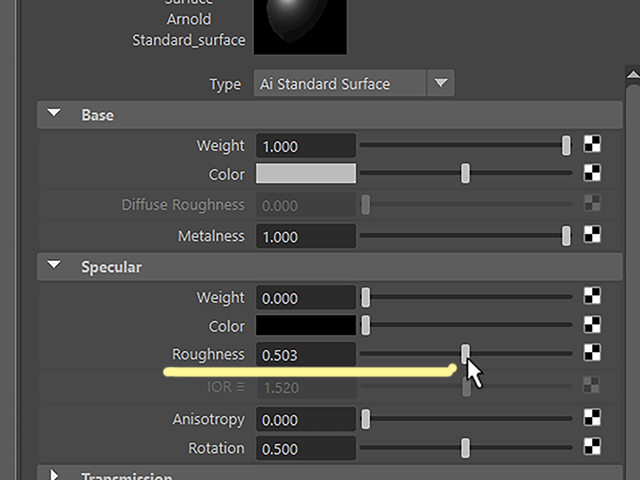Click the Specular Weight map checker icon
The width and height of the screenshot is (640, 480).
tap(592, 296)
